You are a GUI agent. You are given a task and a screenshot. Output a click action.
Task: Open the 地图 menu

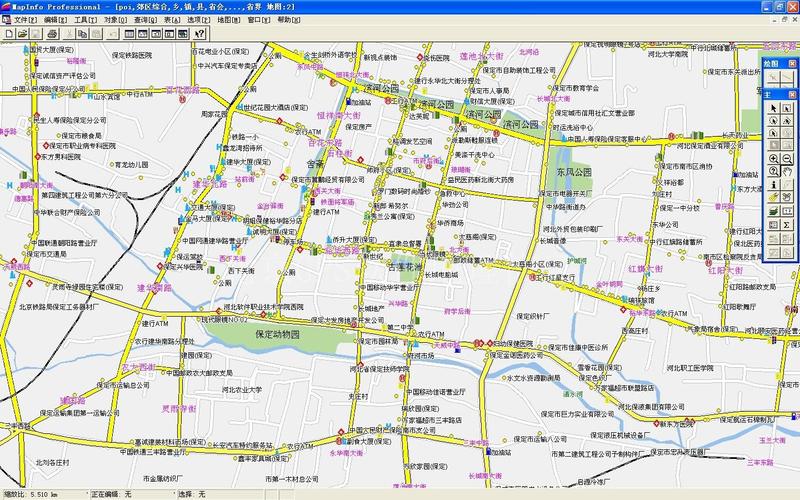click(229, 20)
